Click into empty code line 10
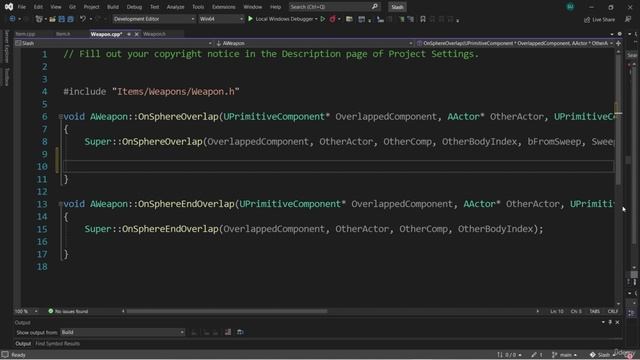Image resolution: width=640 pixels, height=360 pixels. point(338,166)
